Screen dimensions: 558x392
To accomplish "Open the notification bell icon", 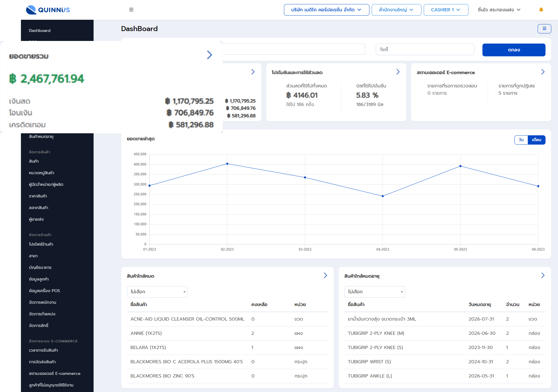I will 541,10.
